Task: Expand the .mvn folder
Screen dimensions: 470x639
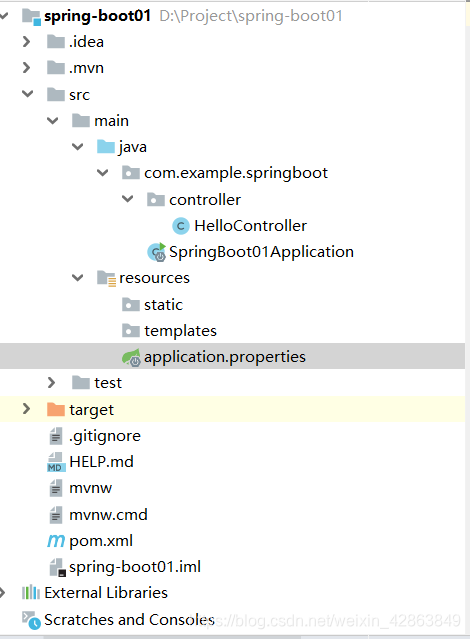Action: point(26,68)
